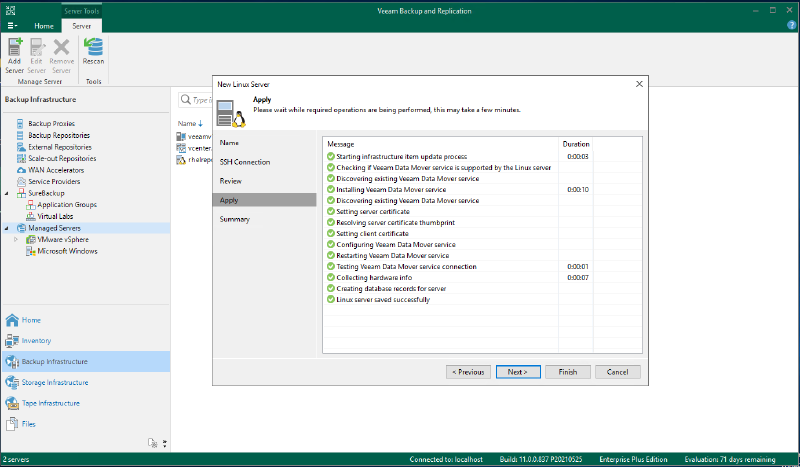The width and height of the screenshot is (800, 467).
Task: Open Storage Infrastructure navigation view
Action: tap(85, 382)
